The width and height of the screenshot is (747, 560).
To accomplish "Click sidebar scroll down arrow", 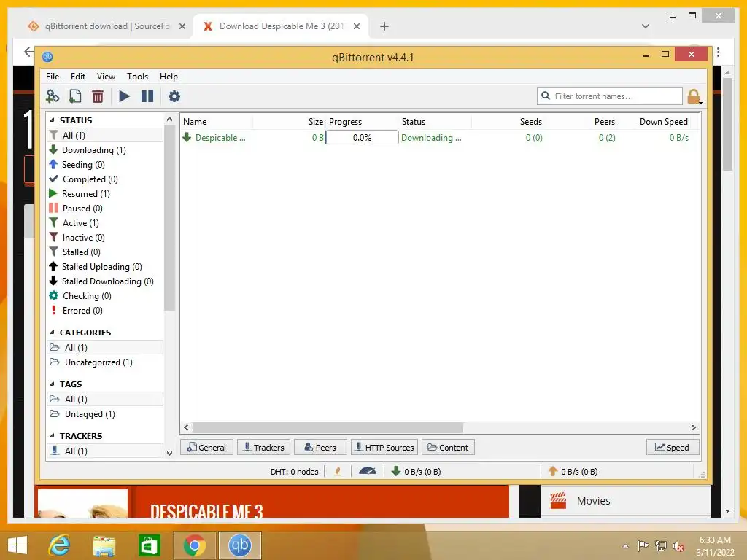I will [x=169, y=454].
